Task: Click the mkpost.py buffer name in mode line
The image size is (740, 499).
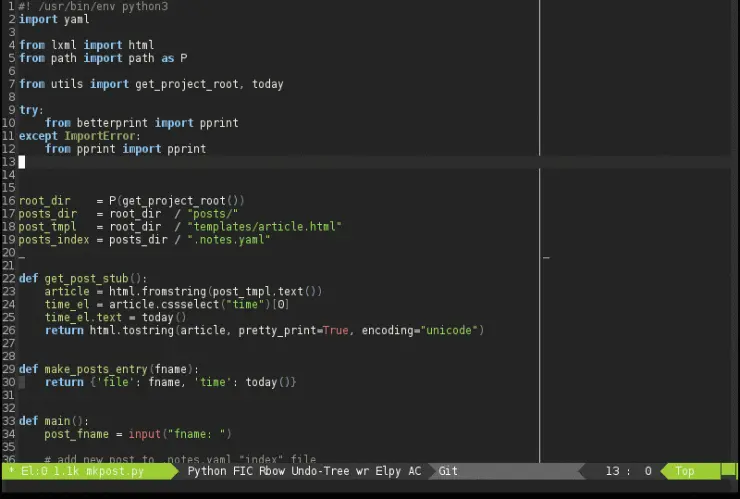Action: tap(113, 471)
